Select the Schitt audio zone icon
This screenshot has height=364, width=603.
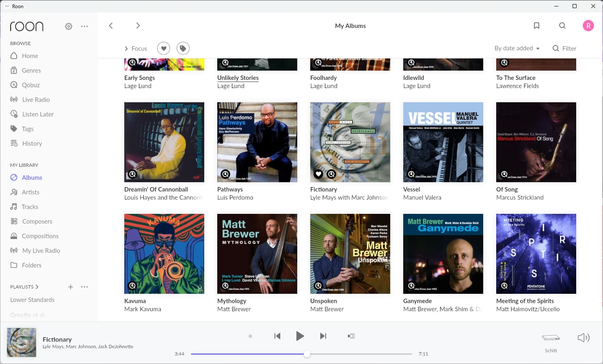pos(551,338)
